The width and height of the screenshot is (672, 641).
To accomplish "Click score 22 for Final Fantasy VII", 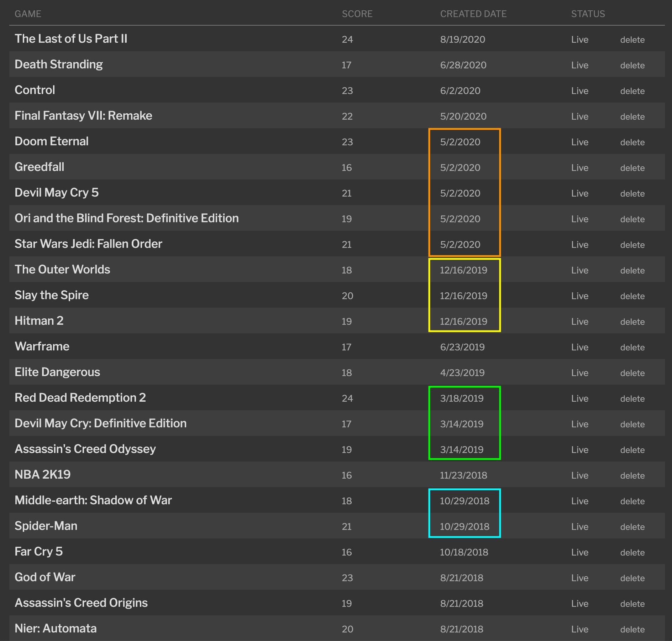I will pos(347,116).
